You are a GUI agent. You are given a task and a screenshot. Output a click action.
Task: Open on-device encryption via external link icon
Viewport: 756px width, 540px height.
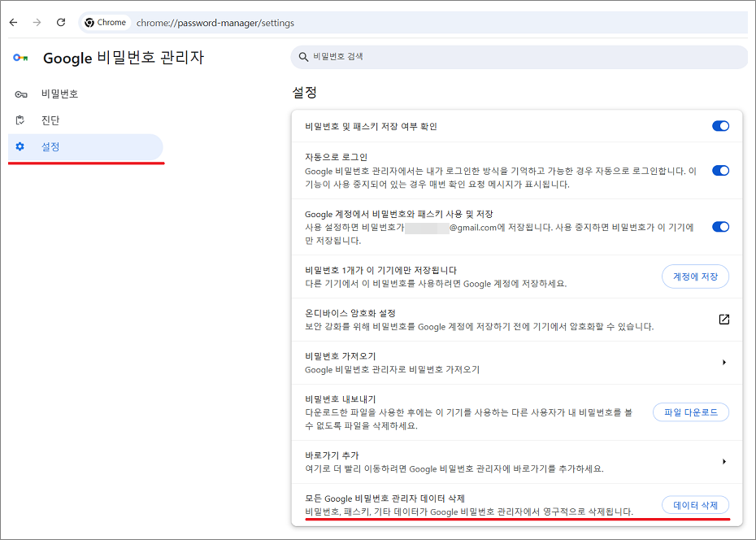coord(723,319)
